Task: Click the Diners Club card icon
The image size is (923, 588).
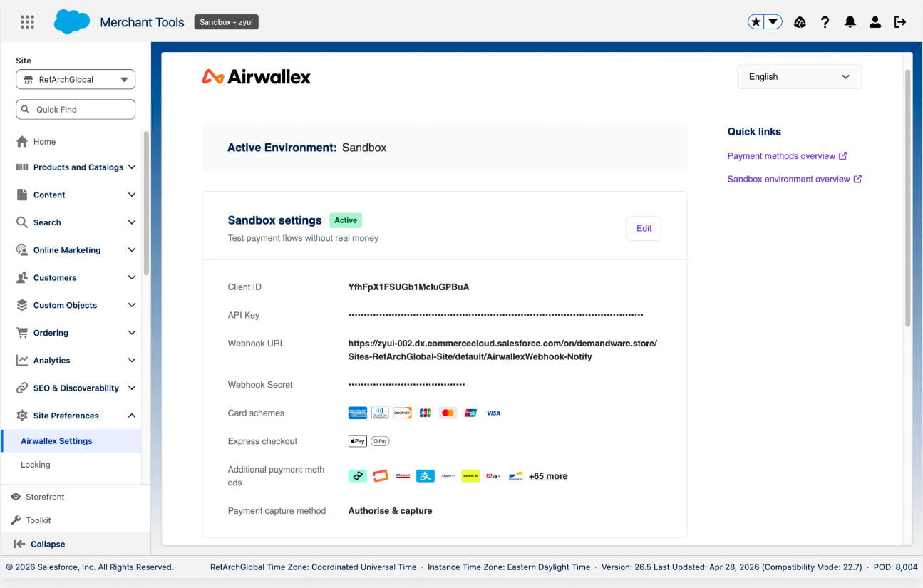Action: pyautogui.click(x=380, y=413)
